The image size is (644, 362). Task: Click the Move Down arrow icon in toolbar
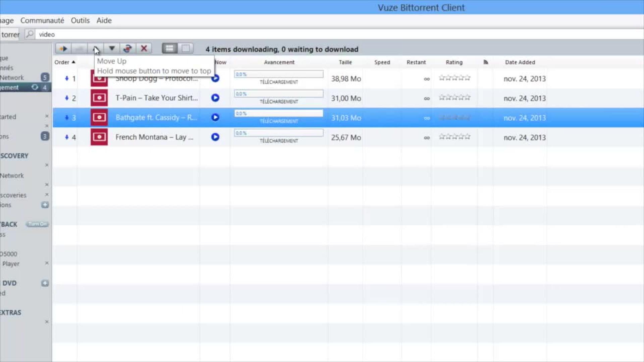[x=111, y=49]
